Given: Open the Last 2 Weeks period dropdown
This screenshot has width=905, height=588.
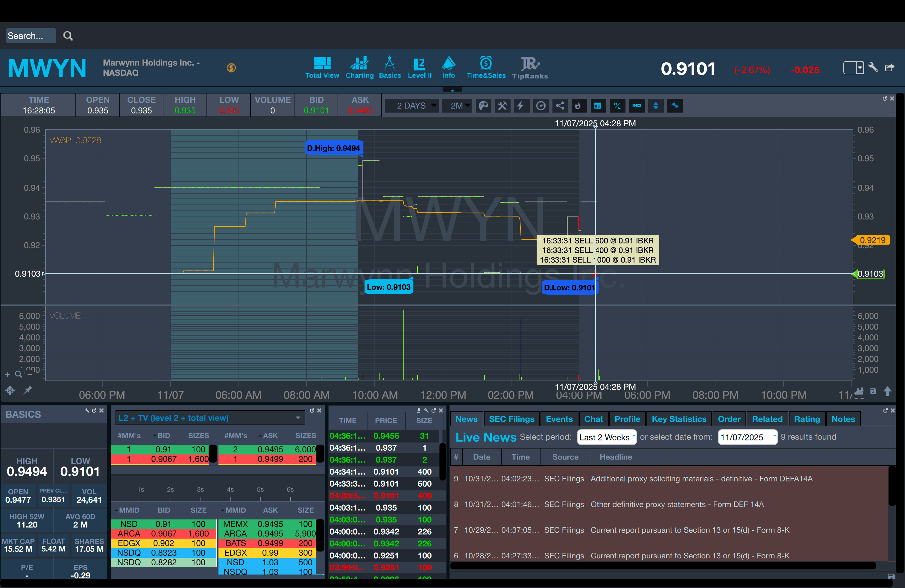Looking at the screenshot, I should coord(606,437).
